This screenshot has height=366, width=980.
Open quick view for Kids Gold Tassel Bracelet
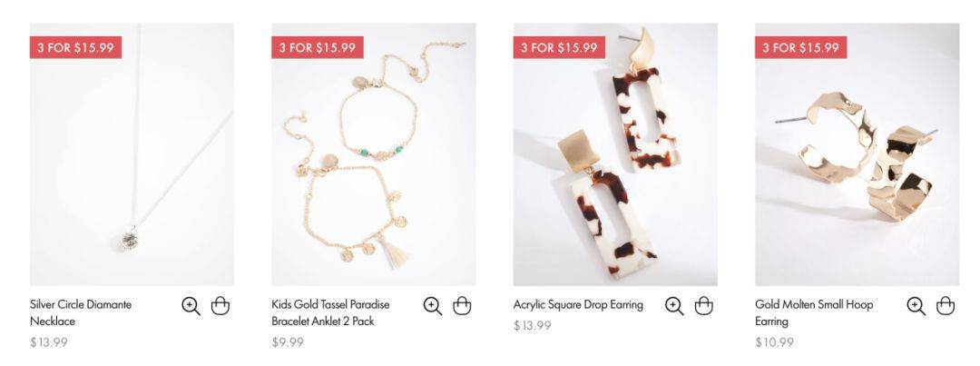[x=433, y=306]
